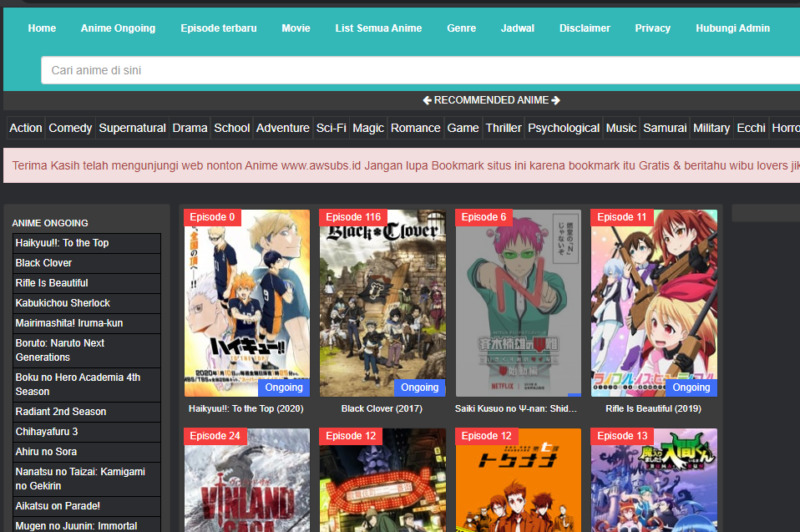Click the Episode 13 Iruma-kun poster
Image resolution: width=800 pixels, height=532 pixels.
[x=654, y=480]
